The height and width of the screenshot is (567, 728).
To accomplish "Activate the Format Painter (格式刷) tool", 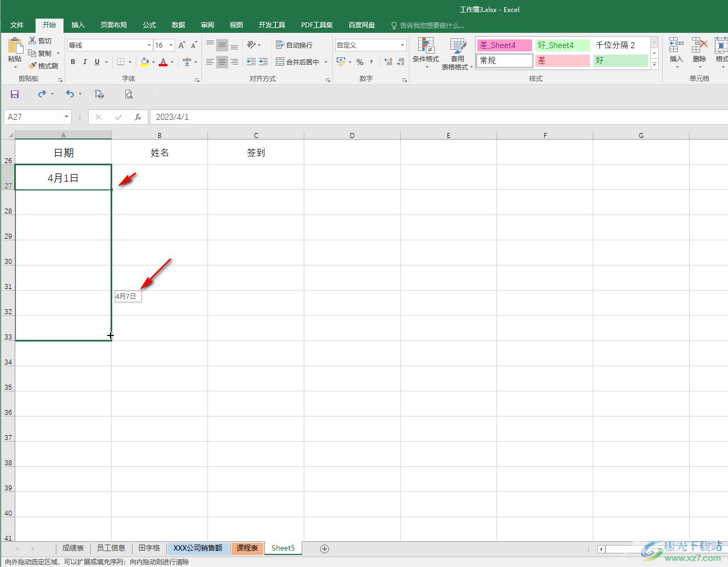I will pos(43,66).
